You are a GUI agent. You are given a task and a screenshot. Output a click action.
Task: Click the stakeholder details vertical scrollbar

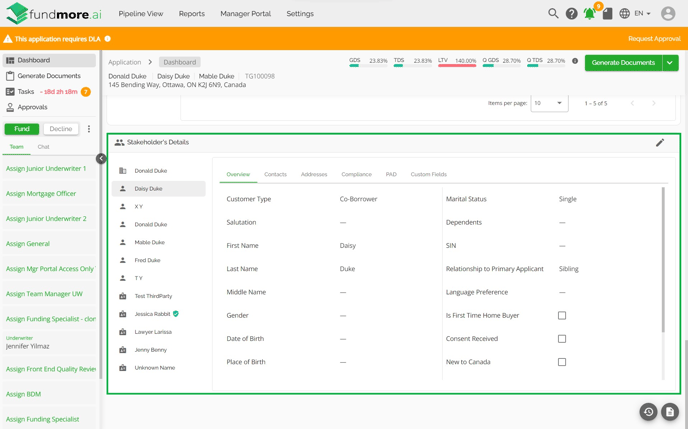point(663,260)
